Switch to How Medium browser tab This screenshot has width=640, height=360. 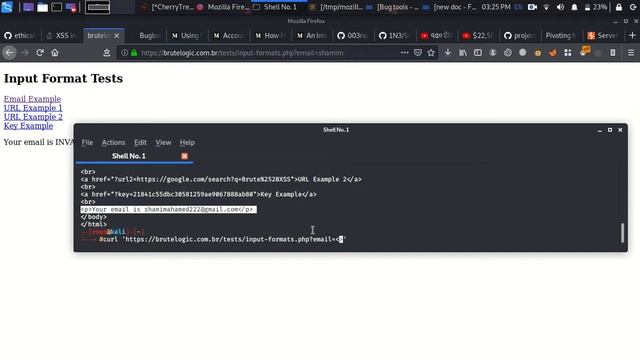click(x=270, y=36)
